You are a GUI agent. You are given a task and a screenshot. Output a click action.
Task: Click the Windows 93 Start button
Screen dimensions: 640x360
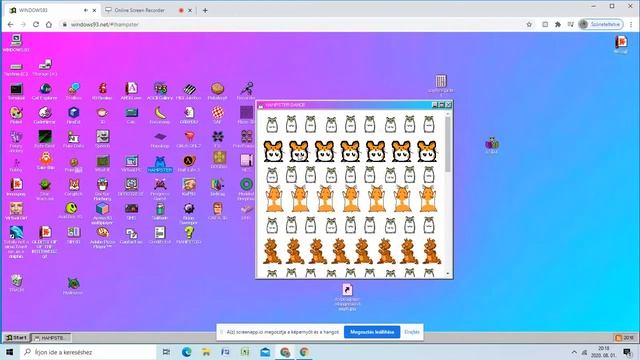click(17, 338)
